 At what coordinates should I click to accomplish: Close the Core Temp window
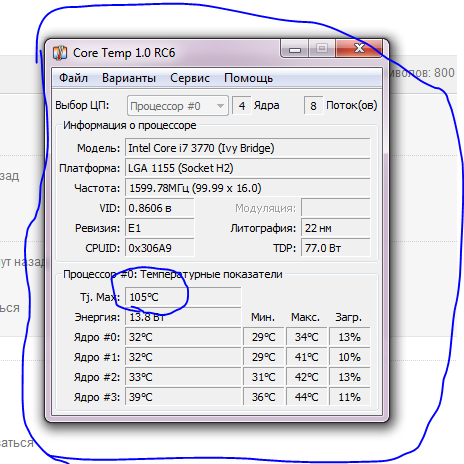tap(359, 49)
